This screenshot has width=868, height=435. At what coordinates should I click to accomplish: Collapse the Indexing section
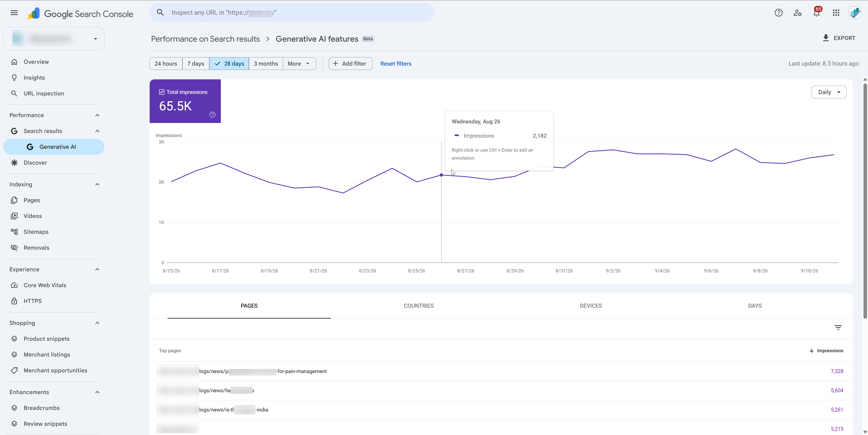[97, 184]
